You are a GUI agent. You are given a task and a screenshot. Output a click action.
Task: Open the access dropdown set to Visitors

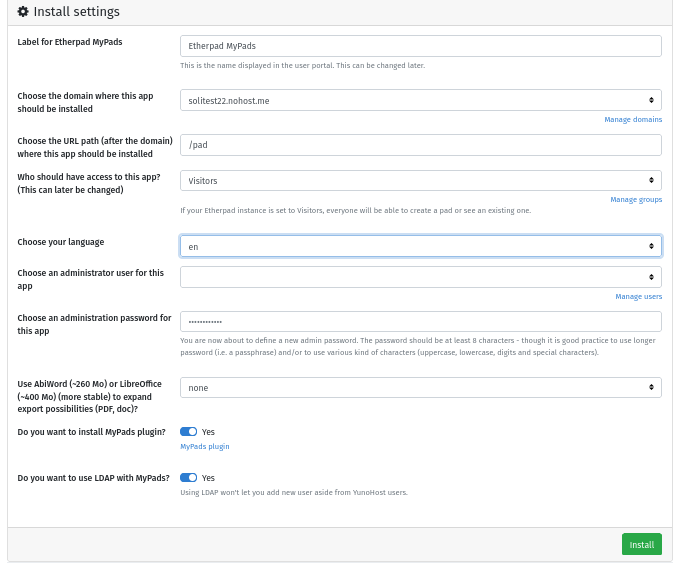[421, 180]
